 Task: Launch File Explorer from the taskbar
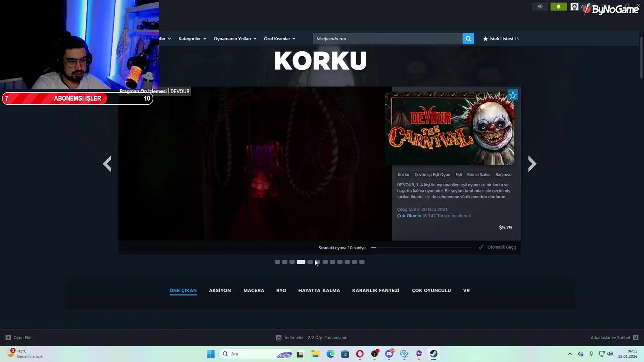click(315, 354)
